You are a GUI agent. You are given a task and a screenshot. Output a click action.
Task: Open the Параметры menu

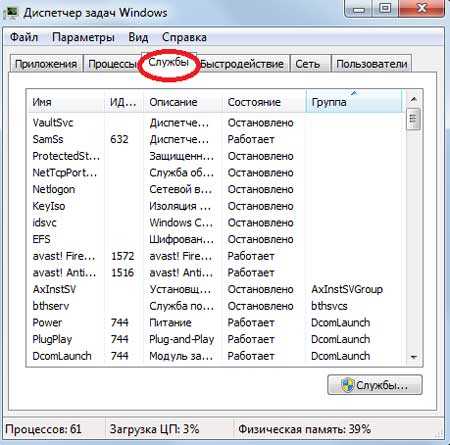tap(83, 37)
